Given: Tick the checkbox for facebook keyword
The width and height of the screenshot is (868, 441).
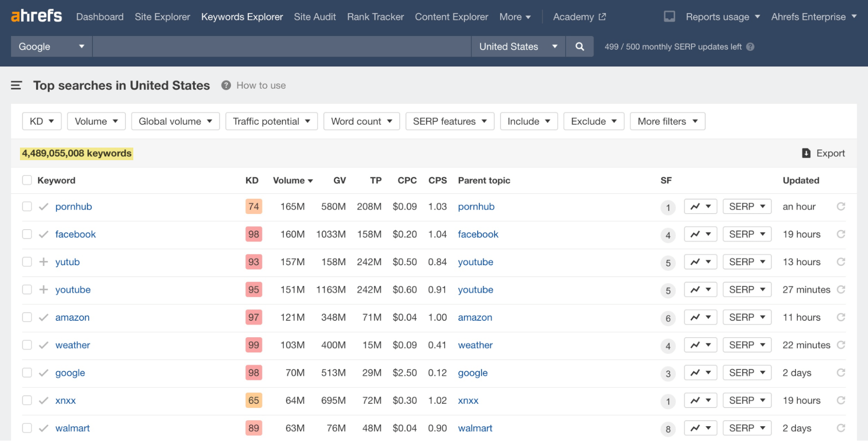Looking at the screenshot, I should tap(27, 234).
